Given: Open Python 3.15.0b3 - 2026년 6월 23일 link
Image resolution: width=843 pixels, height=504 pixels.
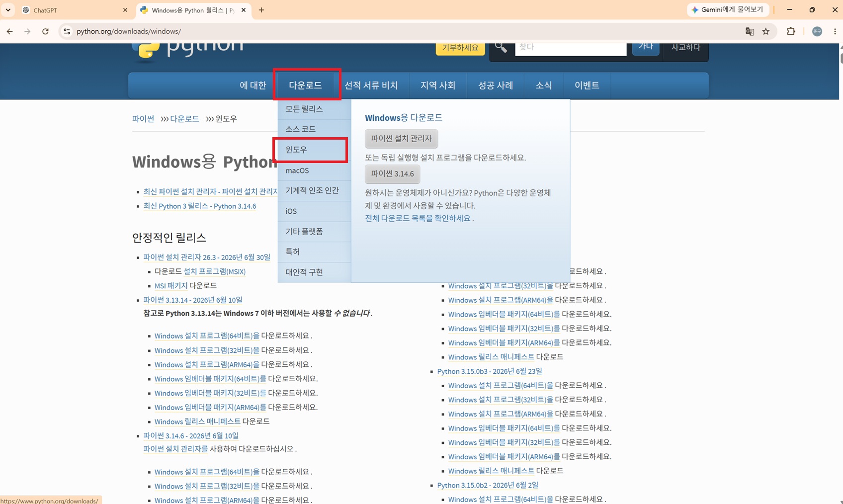Looking at the screenshot, I should (490, 372).
